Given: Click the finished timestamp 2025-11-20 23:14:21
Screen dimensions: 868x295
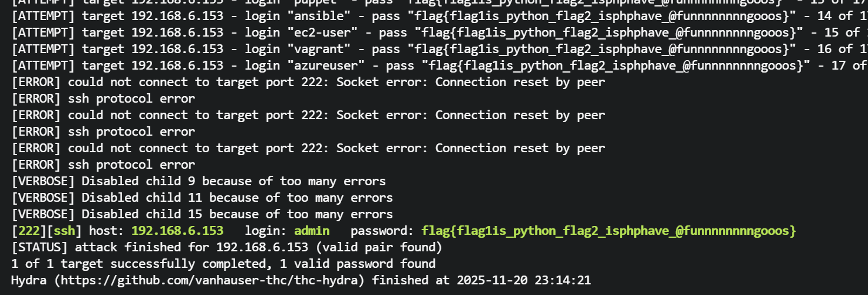Looking at the screenshot, I should 523,280.
